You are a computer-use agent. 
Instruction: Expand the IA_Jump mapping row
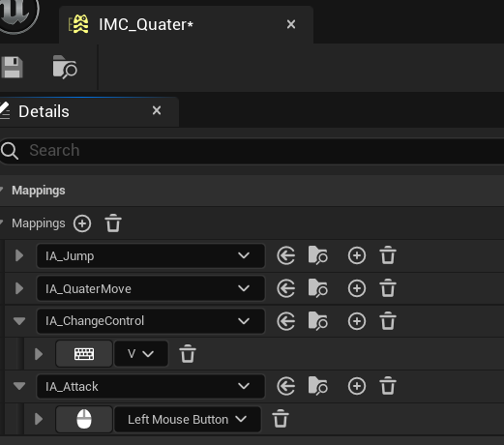click(x=19, y=255)
